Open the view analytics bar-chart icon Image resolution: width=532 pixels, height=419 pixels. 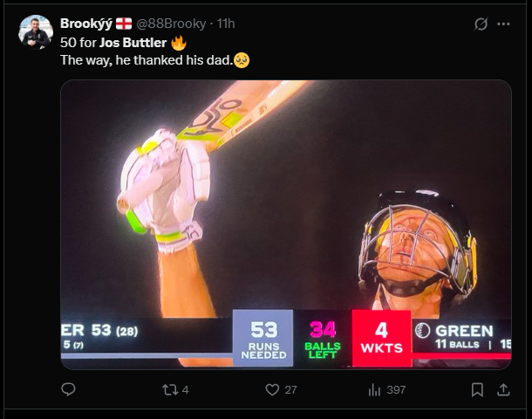pos(373,390)
